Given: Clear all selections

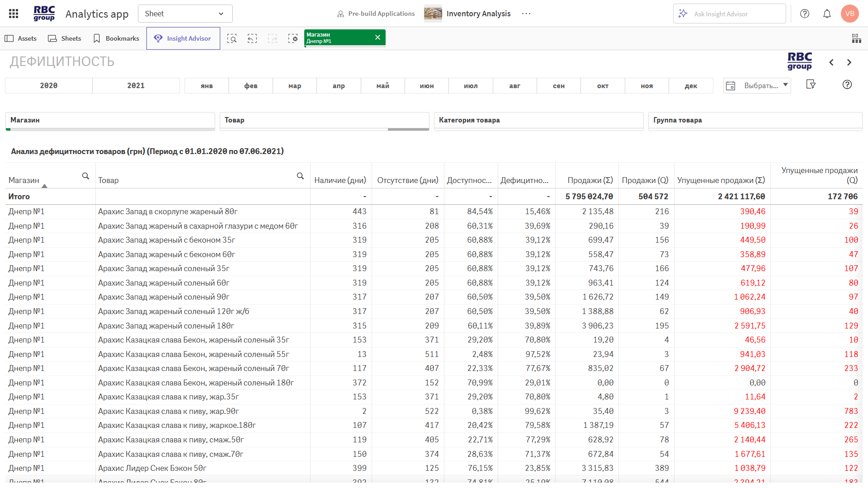Looking at the screenshot, I should [293, 38].
